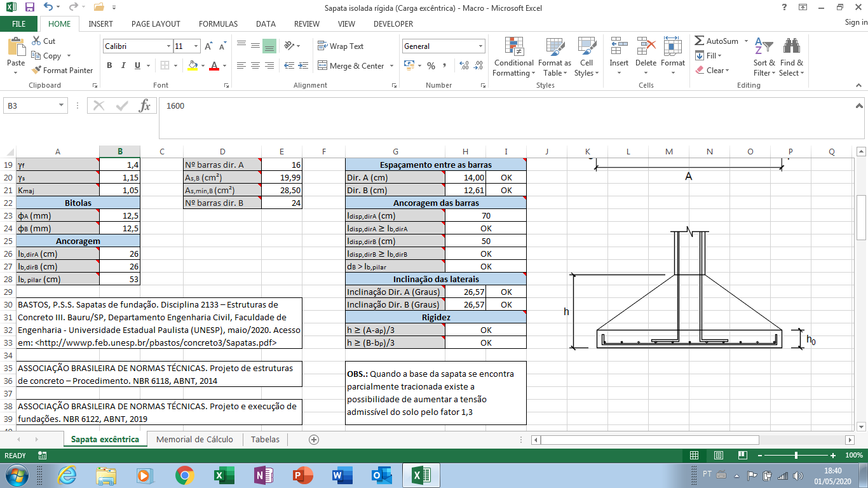Click the Cut command
This screenshot has height=488, width=868.
point(44,41)
